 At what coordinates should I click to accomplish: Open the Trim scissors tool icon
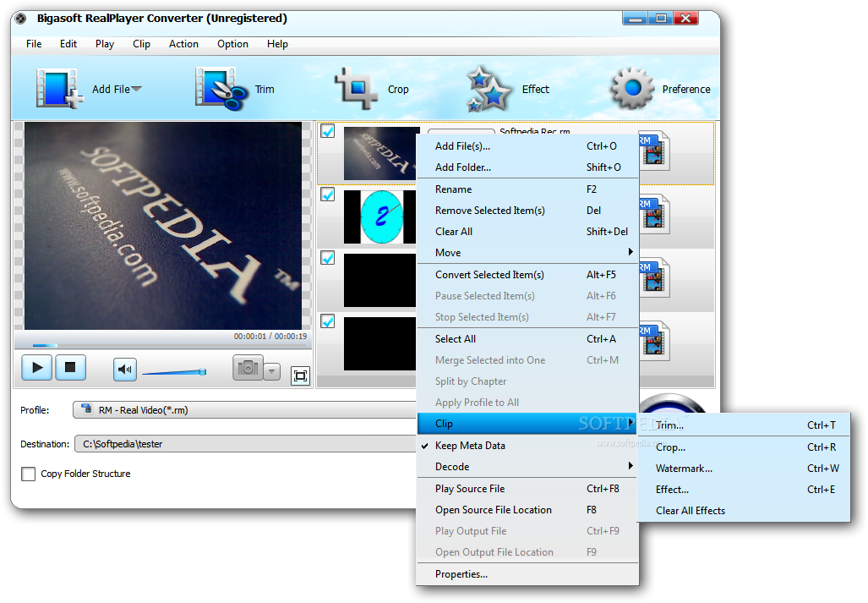(x=221, y=89)
